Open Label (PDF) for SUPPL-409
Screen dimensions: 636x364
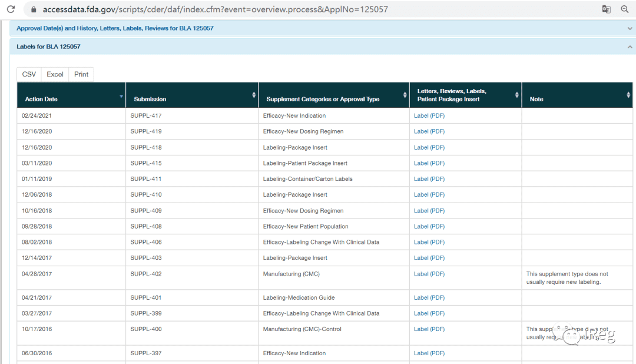(x=429, y=211)
